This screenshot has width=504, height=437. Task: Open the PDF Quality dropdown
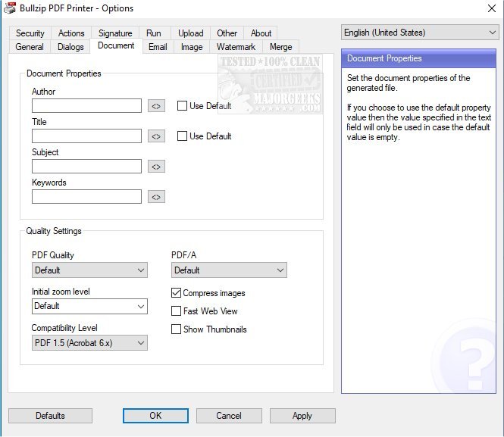89,270
